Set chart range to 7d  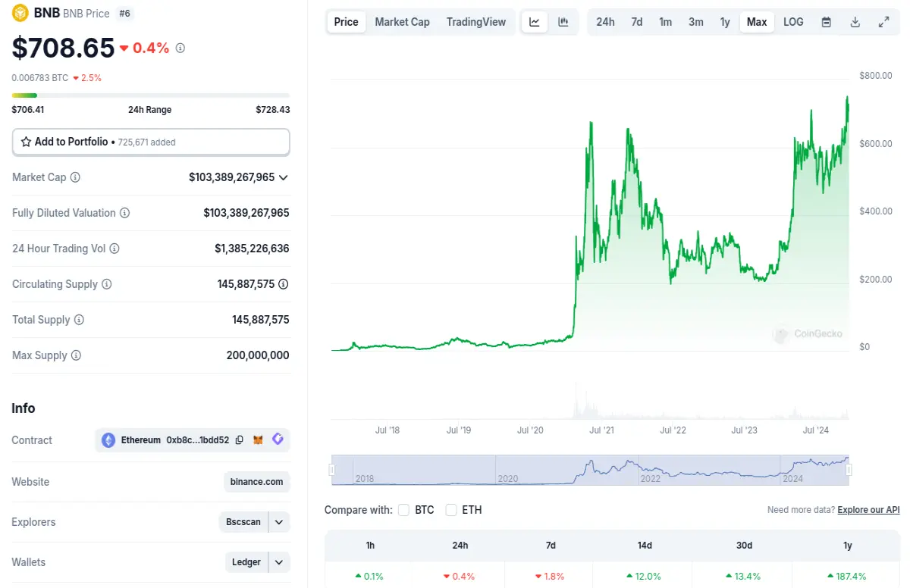[x=637, y=22]
